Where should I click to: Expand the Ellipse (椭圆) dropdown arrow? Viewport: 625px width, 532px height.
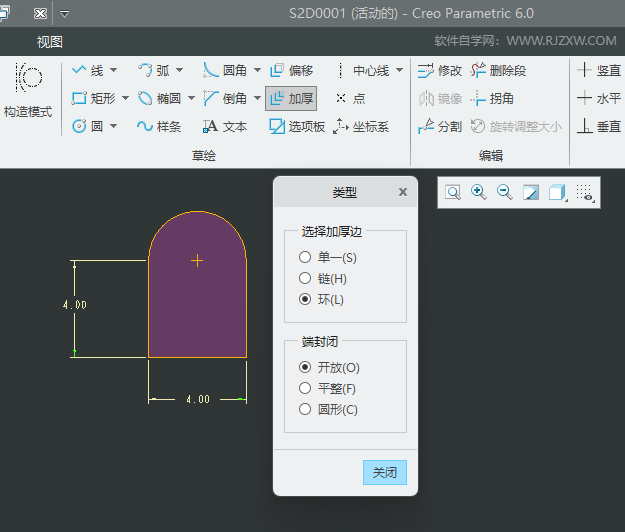click(x=191, y=98)
